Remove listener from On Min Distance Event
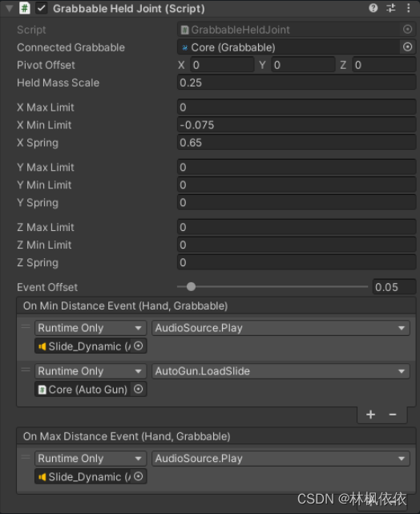Viewport: 420px width, 514px height. click(393, 415)
